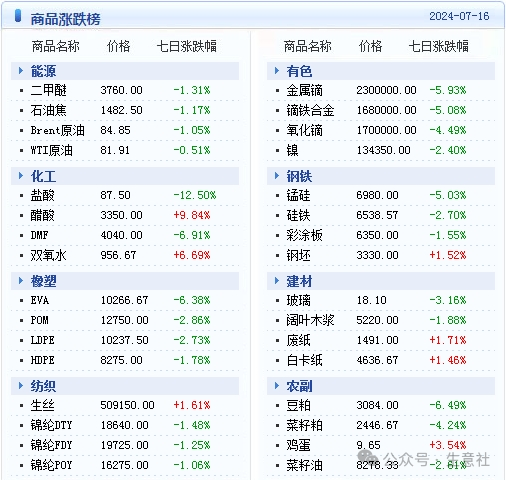This screenshot has height=480, width=506.
Task: Click EVA price 10266.67
Action: tap(124, 300)
